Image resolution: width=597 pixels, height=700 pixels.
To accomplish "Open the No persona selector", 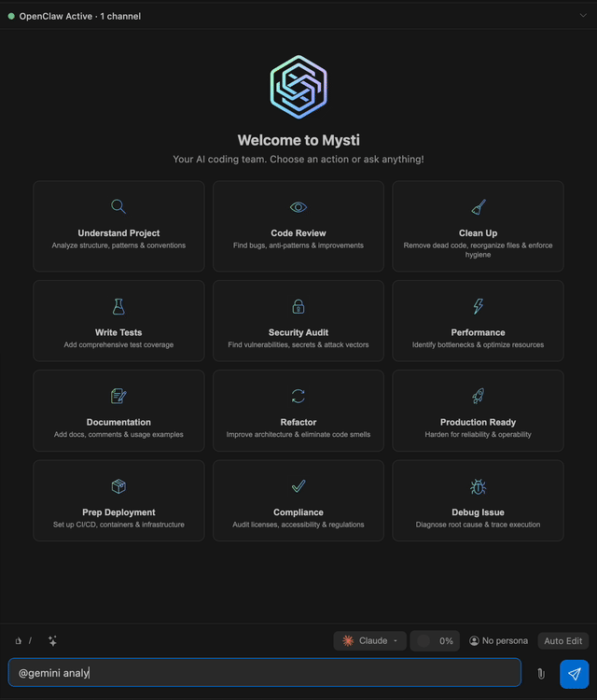I will [498, 640].
